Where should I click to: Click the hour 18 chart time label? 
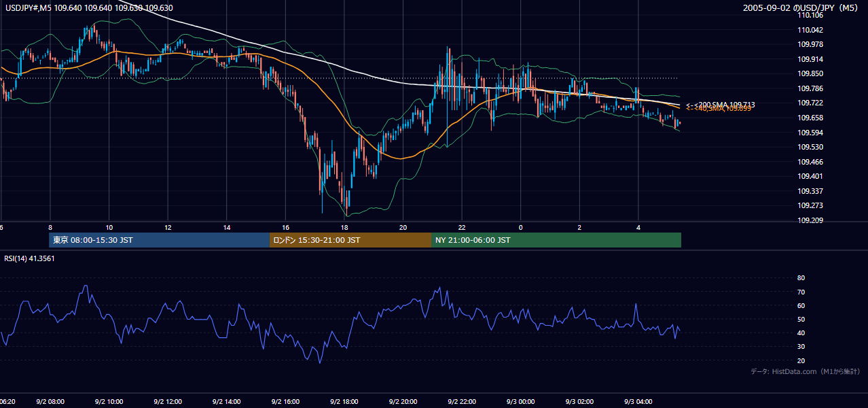point(344,227)
